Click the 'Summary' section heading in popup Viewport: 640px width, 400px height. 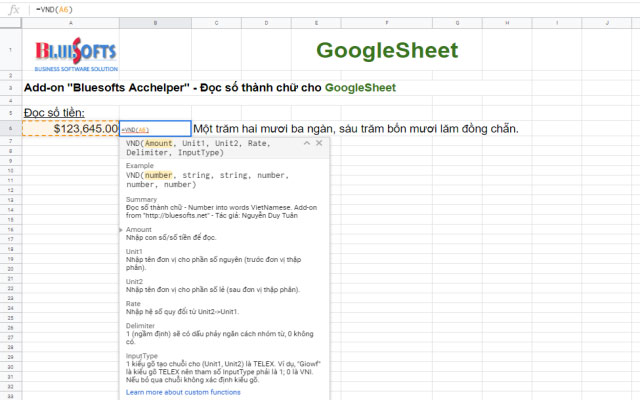pyautogui.click(x=141, y=199)
